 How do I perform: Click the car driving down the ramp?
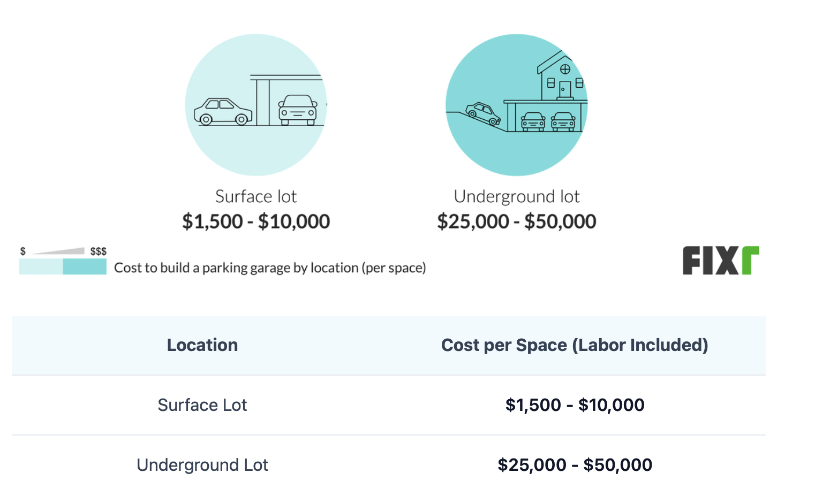click(x=483, y=113)
